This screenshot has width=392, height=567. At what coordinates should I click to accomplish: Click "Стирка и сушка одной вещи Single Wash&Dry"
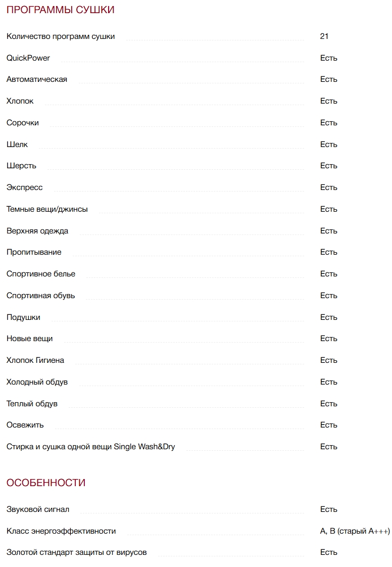click(91, 447)
